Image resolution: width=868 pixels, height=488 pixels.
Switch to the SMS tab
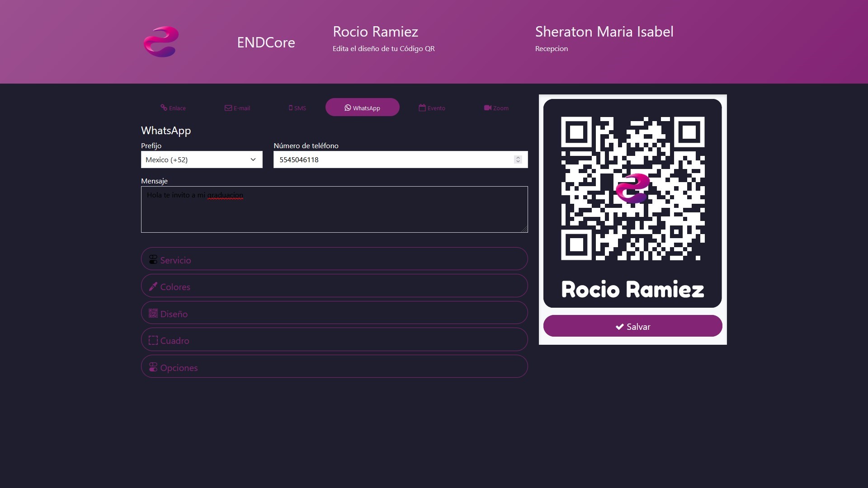pos(297,108)
